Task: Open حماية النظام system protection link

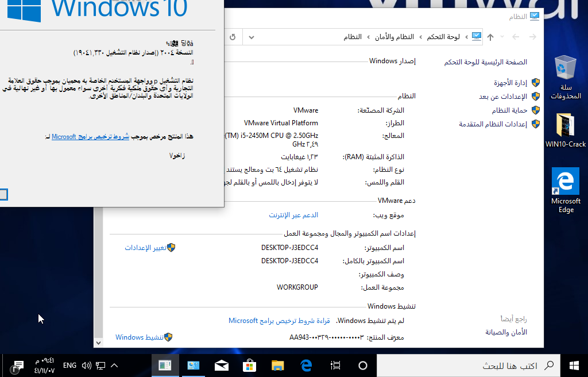Action: (x=509, y=110)
